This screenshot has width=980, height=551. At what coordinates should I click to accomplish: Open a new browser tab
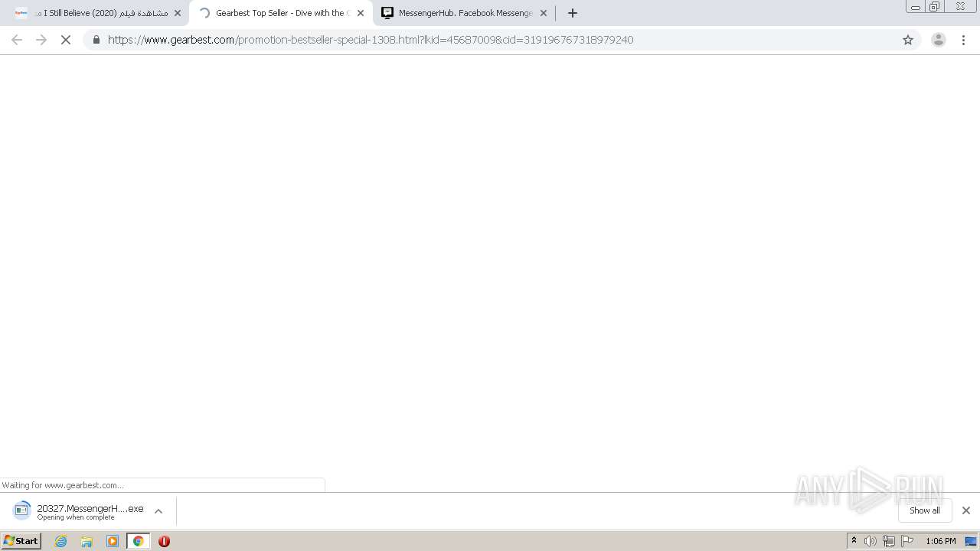(x=573, y=13)
